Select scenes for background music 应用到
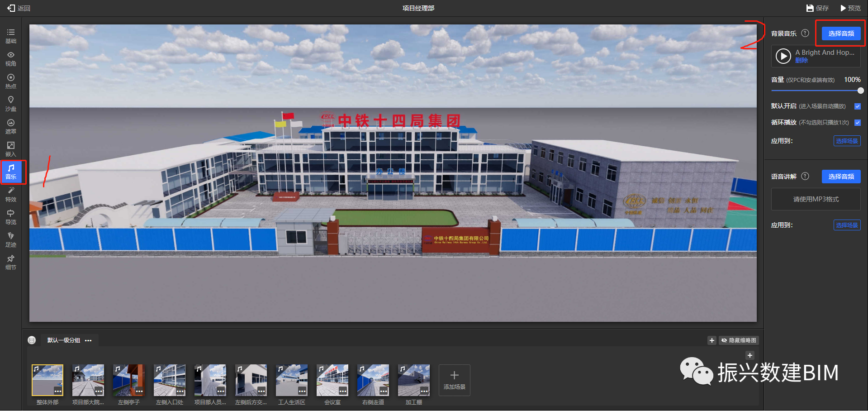Viewport: 868px width, 411px height. coord(847,141)
